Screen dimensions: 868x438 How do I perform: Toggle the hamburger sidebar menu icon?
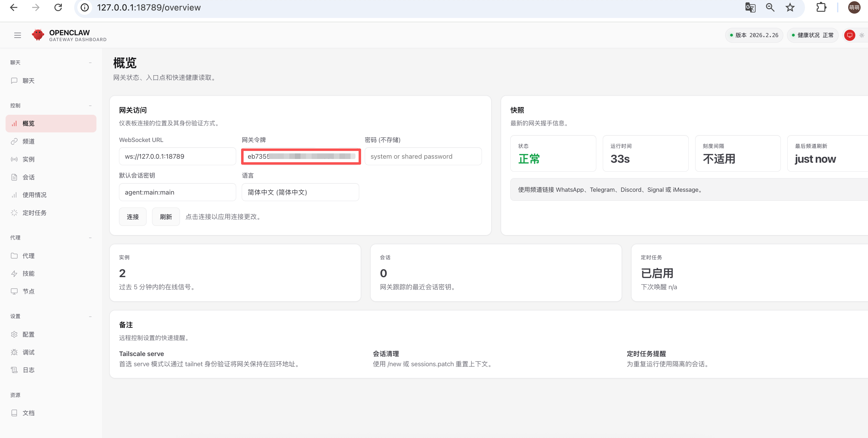pos(18,35)
